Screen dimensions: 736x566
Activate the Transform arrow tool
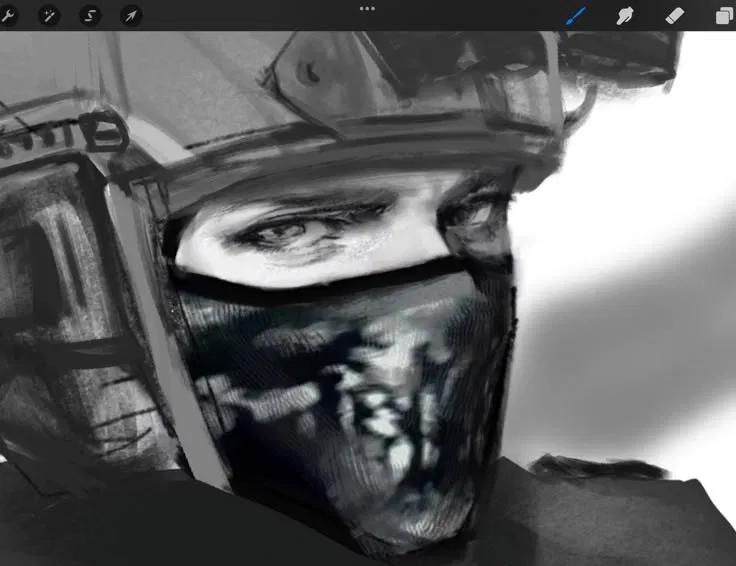point(131,16)
